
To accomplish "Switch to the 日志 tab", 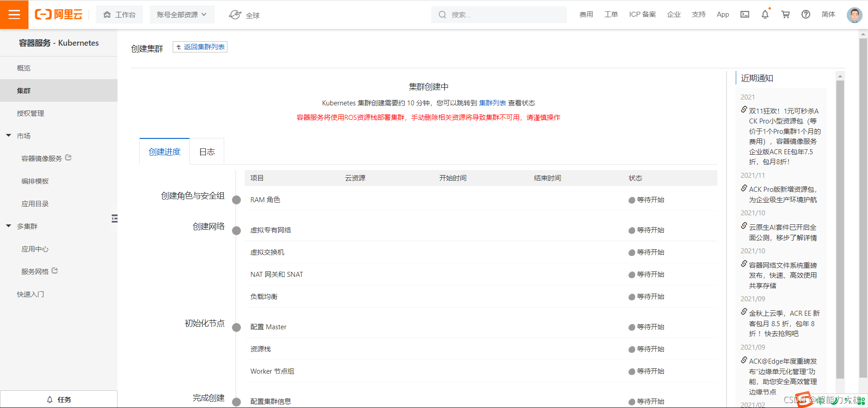I will coord(207,152).
